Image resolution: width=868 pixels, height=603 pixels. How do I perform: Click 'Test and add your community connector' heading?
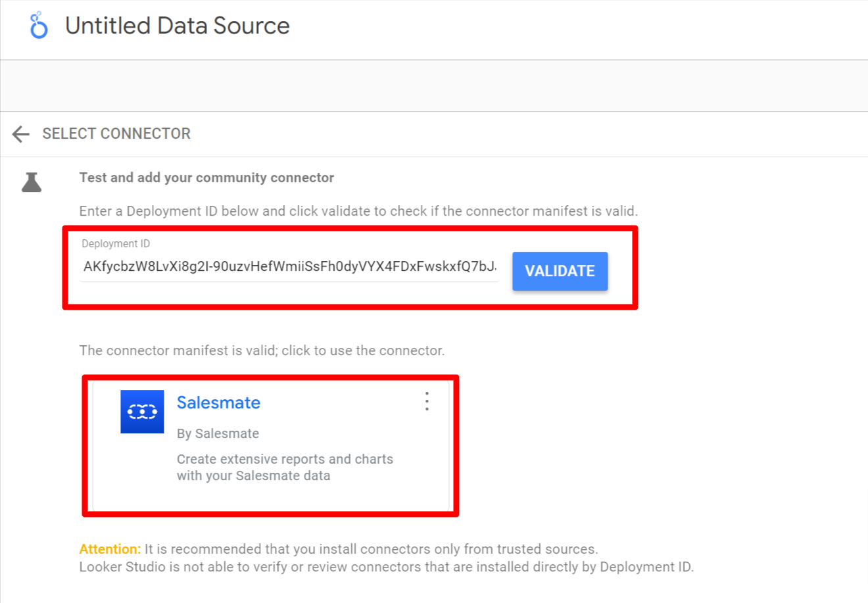pos(206,178)
